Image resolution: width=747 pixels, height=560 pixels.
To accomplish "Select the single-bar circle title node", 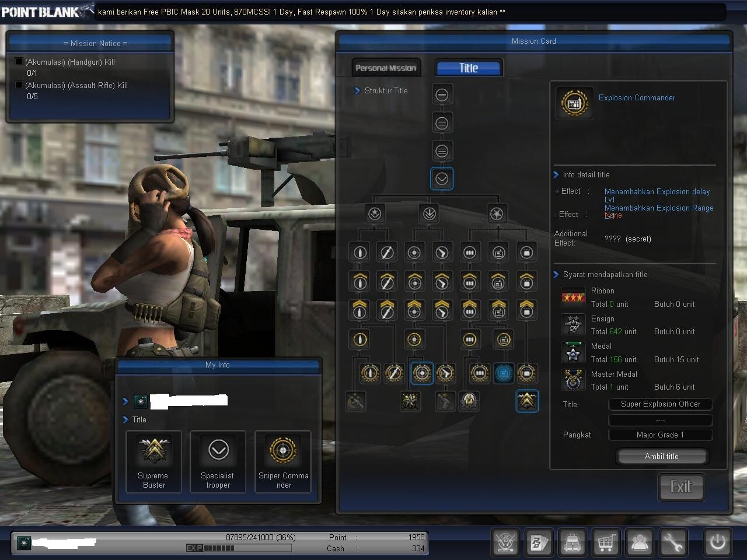I will pos(442,94).
